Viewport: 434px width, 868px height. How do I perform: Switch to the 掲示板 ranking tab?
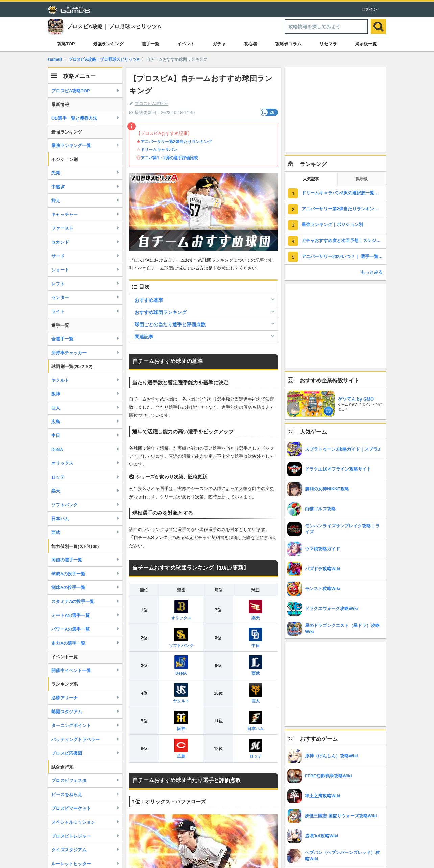tap(362, 179)
